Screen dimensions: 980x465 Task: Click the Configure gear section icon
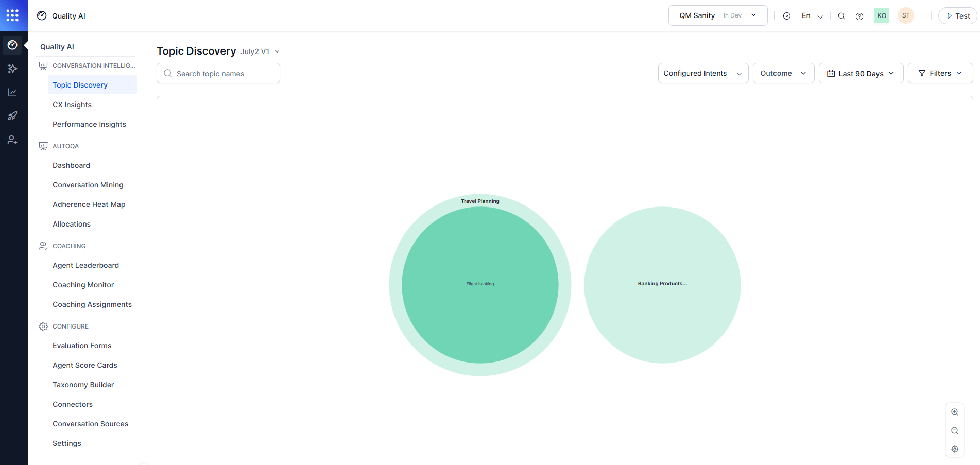point(43,326)
